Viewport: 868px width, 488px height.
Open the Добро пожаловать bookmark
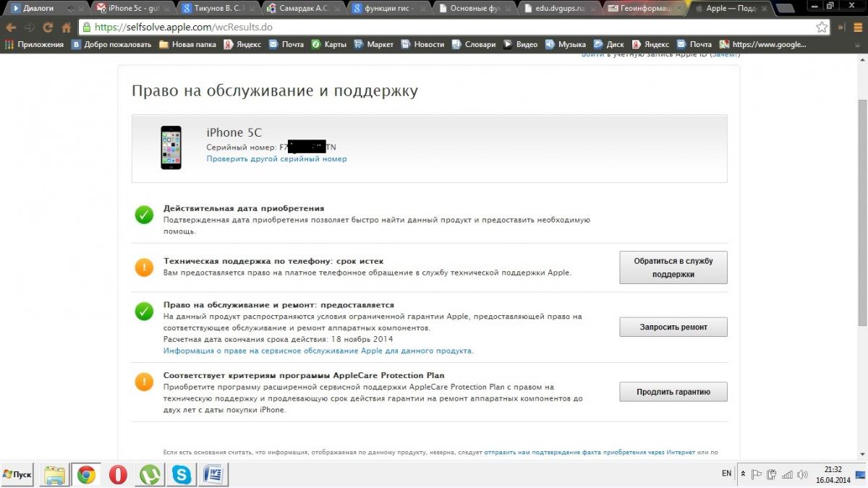(112, 44)
